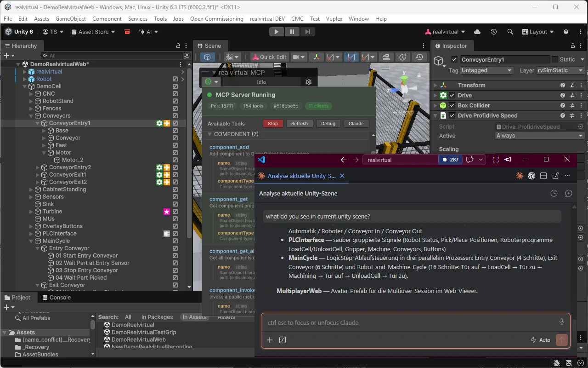Viewport: 588px width, 368px height.
Task: Open the Layer rvSimStatic dropdown
Action: (560, 70)
